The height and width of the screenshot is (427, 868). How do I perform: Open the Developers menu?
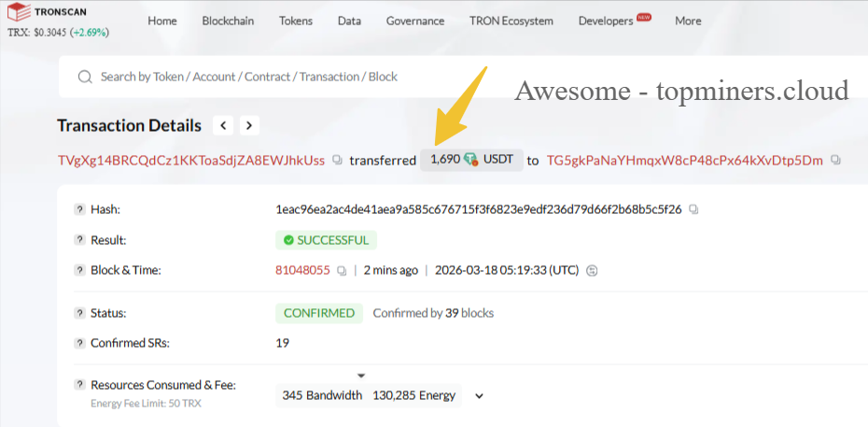606,21
